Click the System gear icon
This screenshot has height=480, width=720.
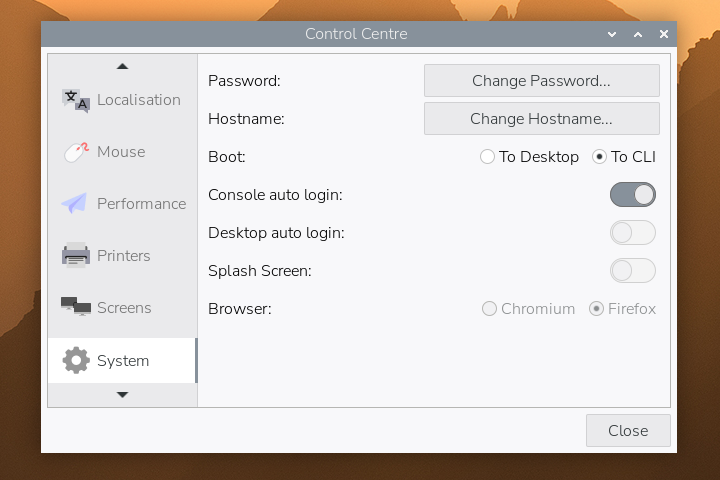(76, 360)
